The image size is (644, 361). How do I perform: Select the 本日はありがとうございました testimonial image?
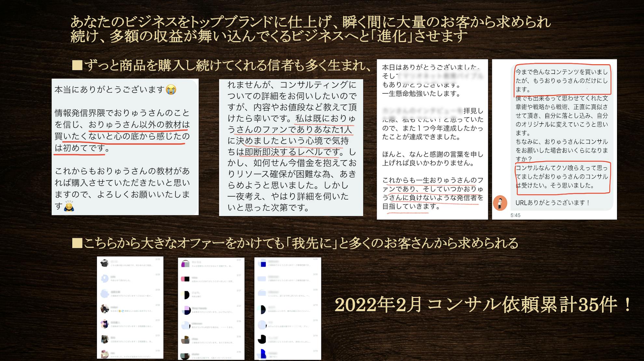(x=432, y=139)
